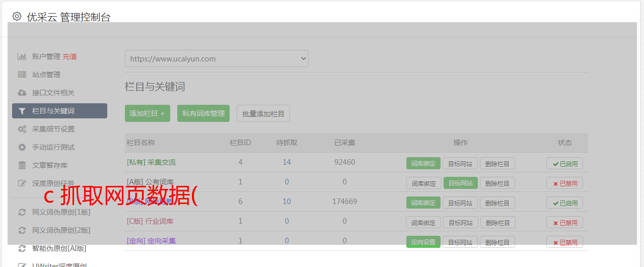644x267 pixels.
Task: Click the 174669 collected count
Action: click(344, 202)
